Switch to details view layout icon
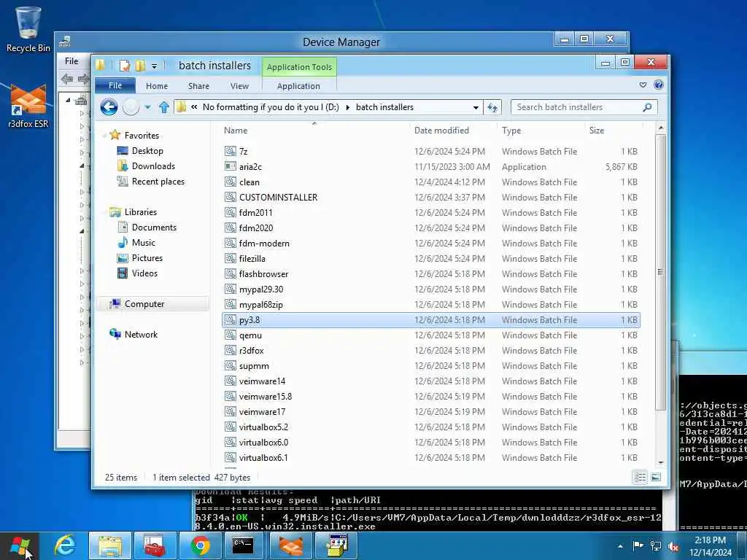This screenshot has width=747, height=560. tap(640, 477)
